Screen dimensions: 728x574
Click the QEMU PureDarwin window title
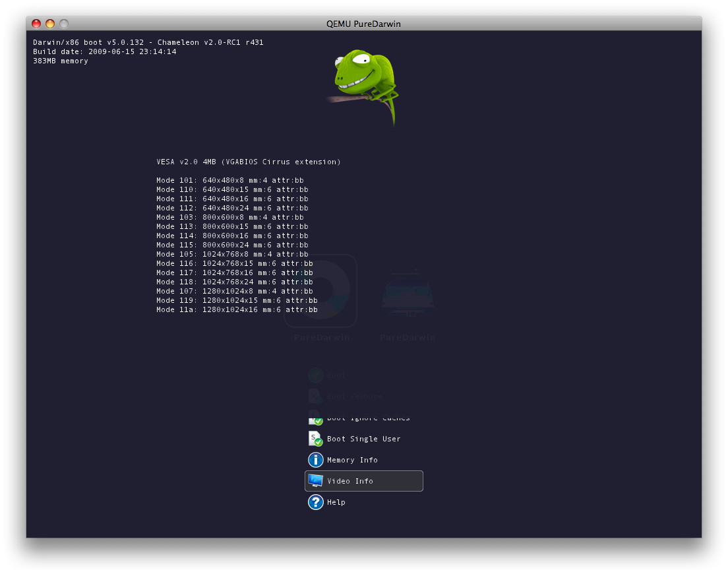pyautogui.click(x=363, y=24)
